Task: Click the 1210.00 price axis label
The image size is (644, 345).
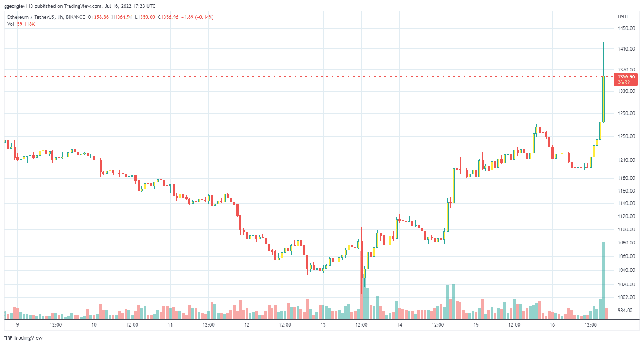Action: (626, 160)
